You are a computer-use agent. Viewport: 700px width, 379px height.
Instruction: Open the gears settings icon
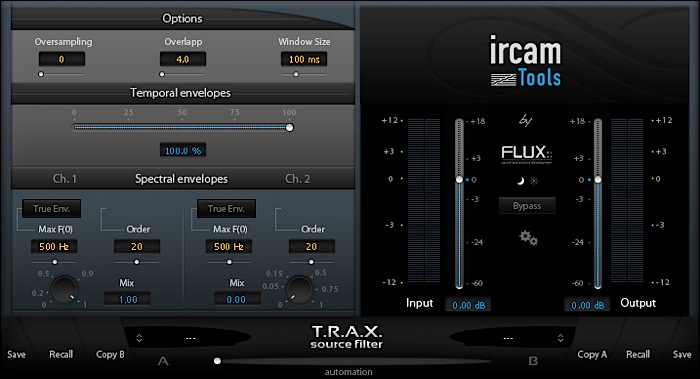point(528,237)
